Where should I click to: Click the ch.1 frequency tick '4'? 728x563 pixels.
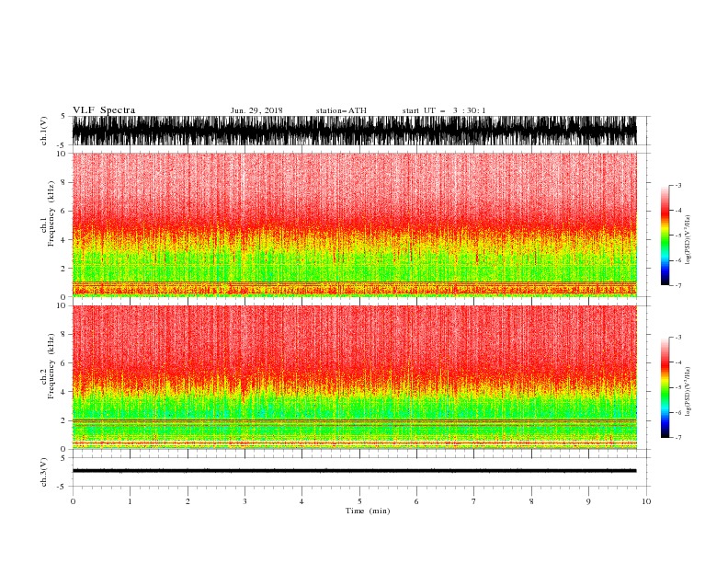coord(63,240)
